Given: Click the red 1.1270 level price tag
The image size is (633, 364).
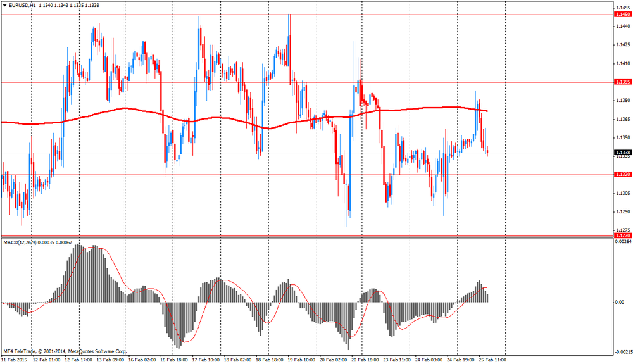Looking at the screenshot, I should pos(622,235).
